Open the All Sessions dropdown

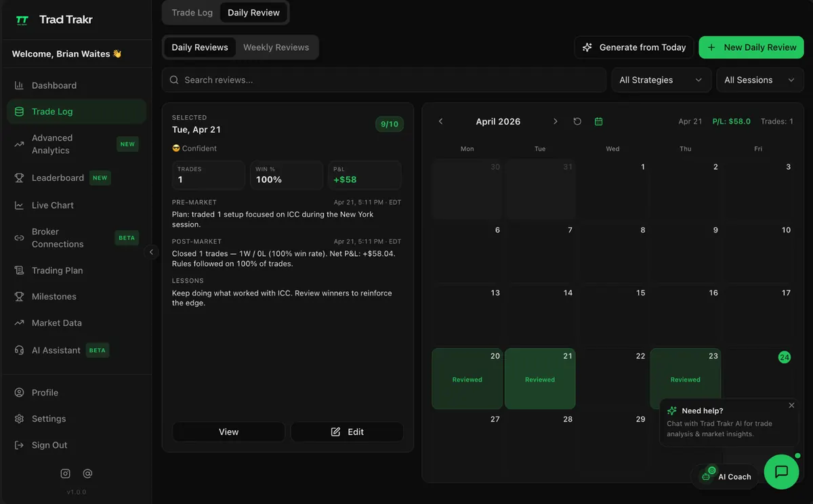pyautogui.click(x=760, y=80)
